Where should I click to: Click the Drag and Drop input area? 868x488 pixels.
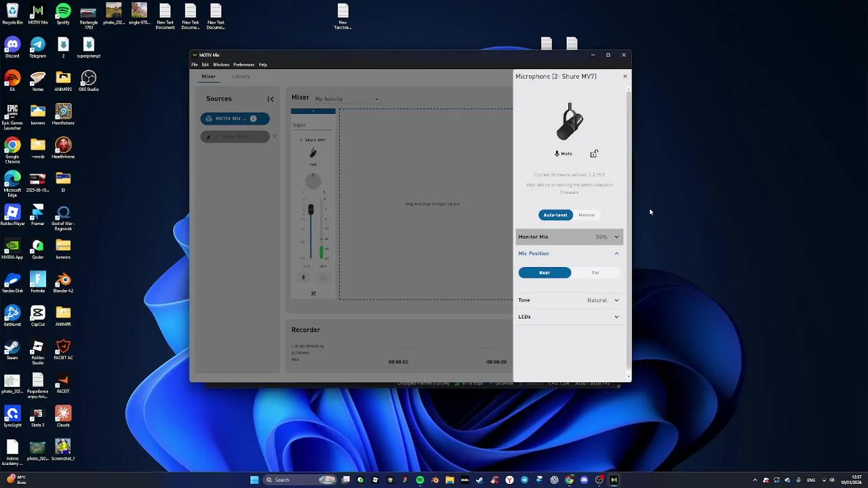pos(432,204)
